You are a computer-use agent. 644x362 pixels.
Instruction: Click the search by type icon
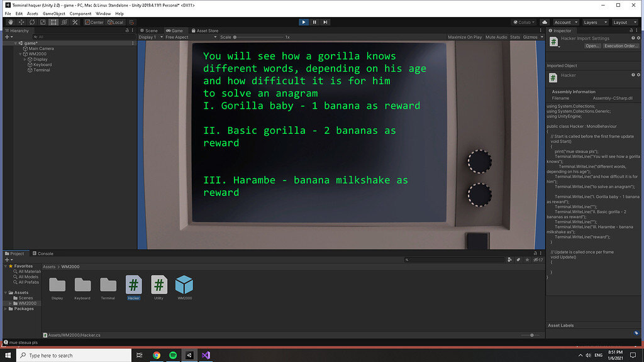(509, 260)
